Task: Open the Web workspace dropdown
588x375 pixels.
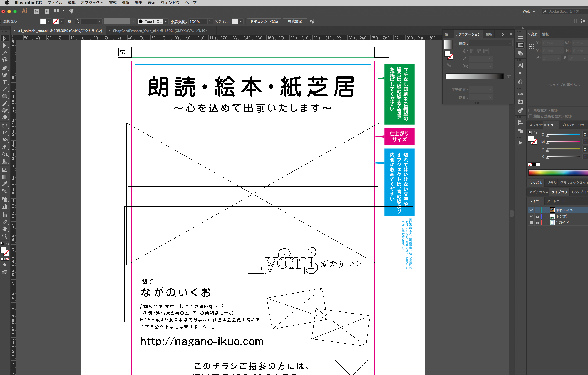Action: [x=529, y=11]
